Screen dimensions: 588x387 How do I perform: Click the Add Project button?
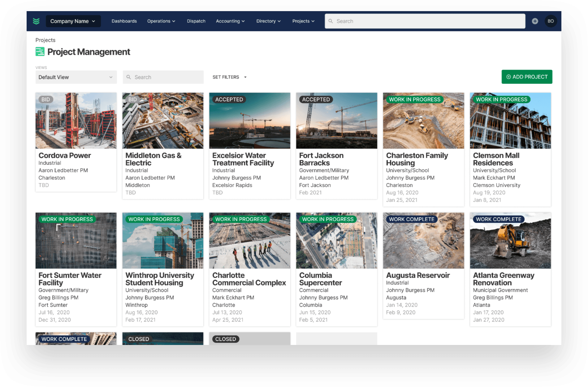click(x=527, y=77)
